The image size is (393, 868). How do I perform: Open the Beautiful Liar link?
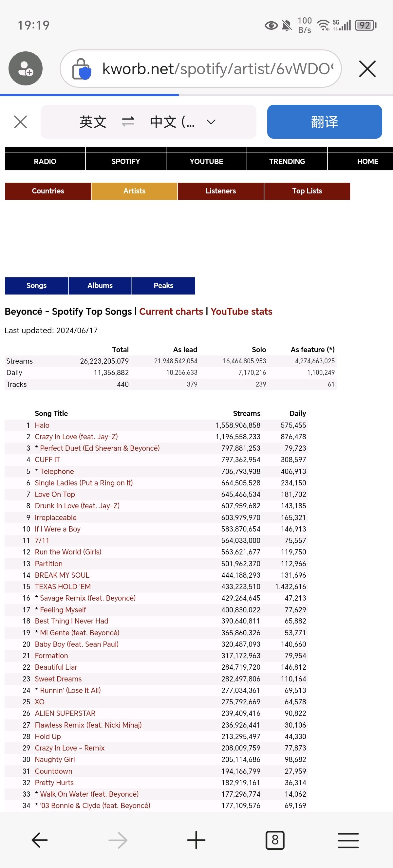(56, 667)
